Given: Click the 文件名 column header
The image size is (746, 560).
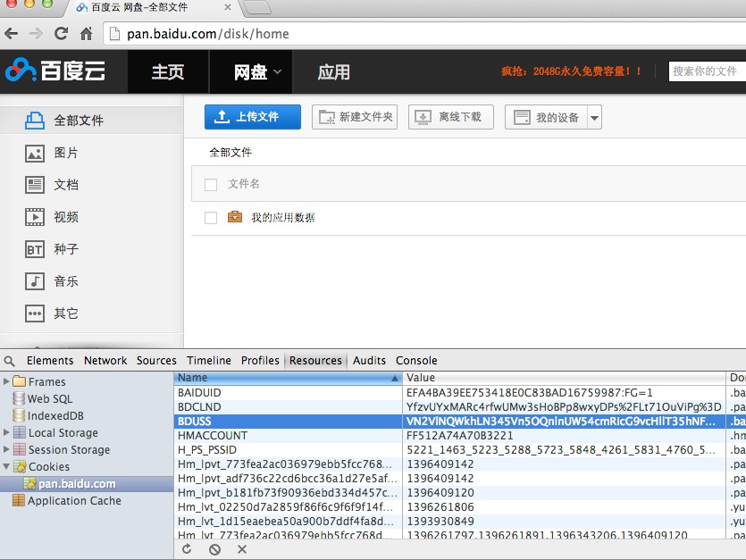Looking at the screenshot, I should (244, 184).
